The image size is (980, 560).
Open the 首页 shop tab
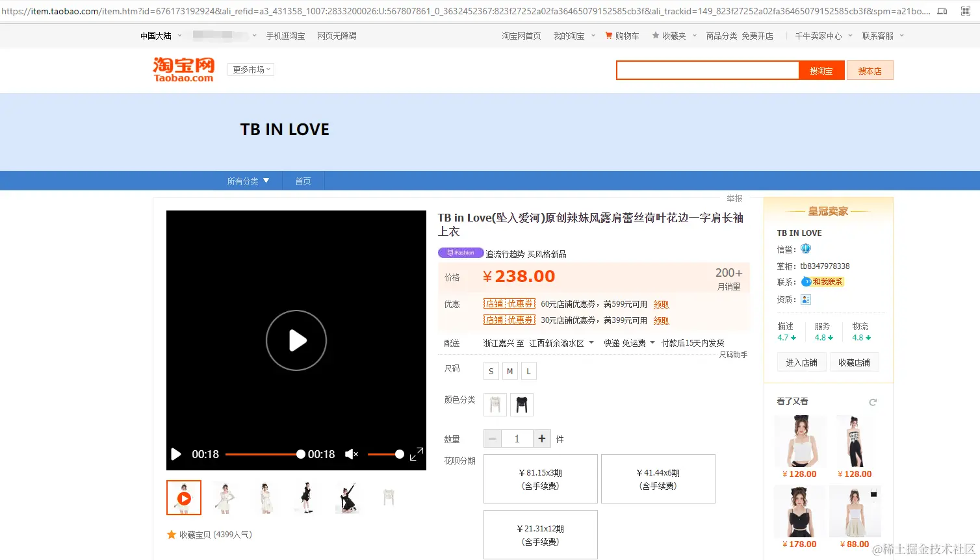coord(303,181)
